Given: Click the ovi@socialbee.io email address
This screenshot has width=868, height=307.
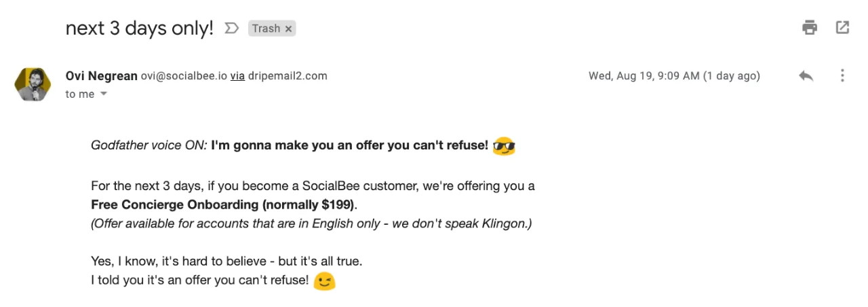Looking at the screenshot, I should tap(184, 76).
